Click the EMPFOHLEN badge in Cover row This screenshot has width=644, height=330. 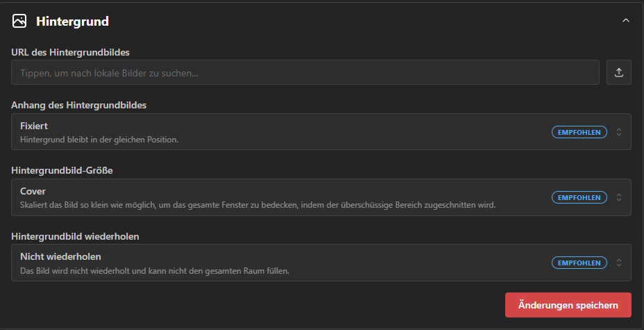(x=579, y=197)
